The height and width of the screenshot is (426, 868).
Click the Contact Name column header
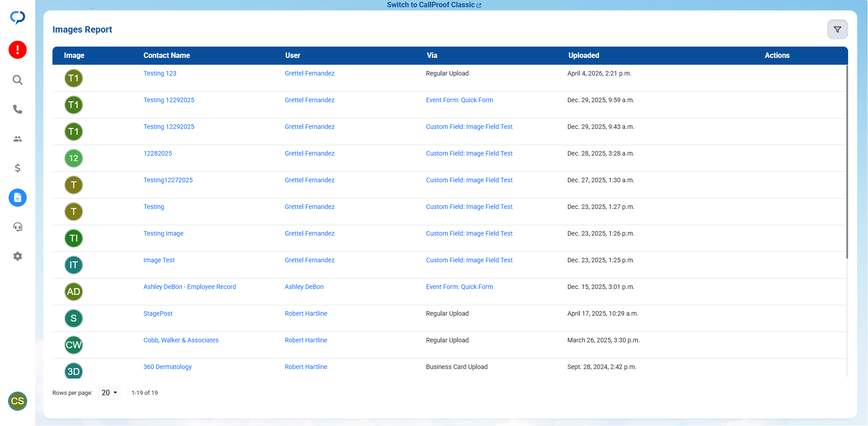pyautogui.click(x=167, y=55)
